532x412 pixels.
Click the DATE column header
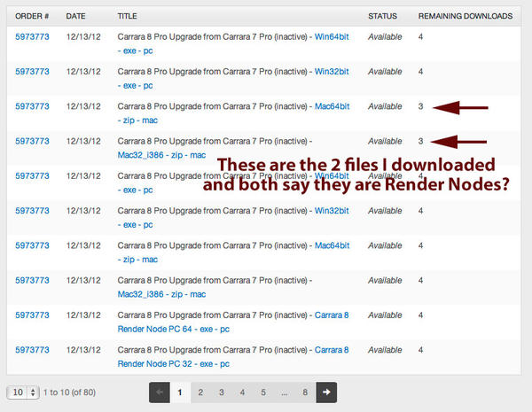coord(75,16)
